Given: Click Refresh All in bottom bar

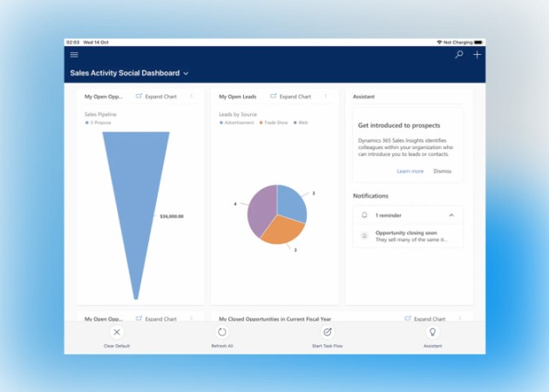Looking at the screenshot, I should pyautogui.click(x=222, y=337).
